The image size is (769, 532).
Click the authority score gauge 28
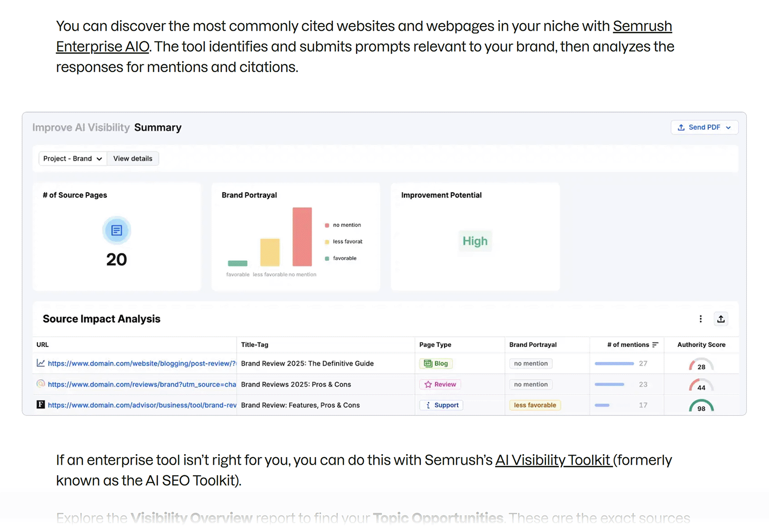[x=701, y=365]
